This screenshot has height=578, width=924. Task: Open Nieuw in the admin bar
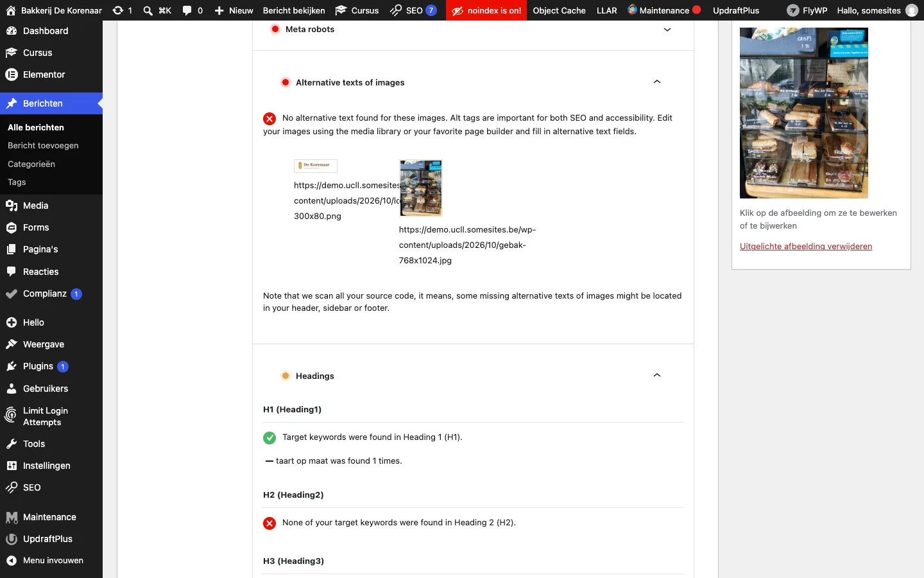tap(234, 10)
